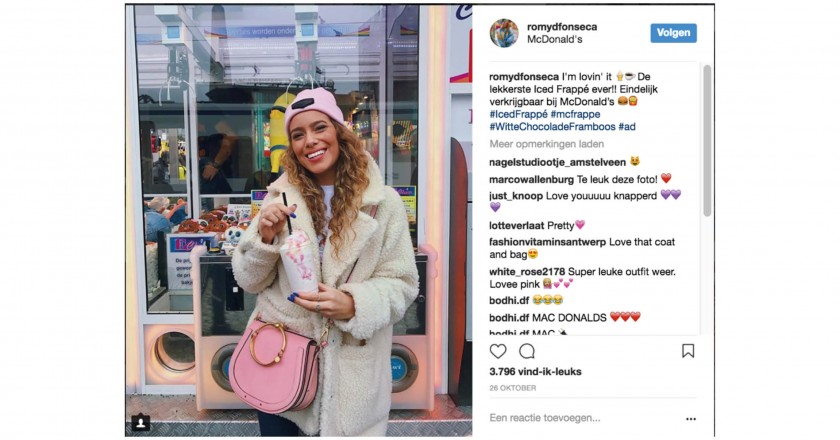Follow the account with Volgen button
The height and width of the screenshot is (440, 840).
coord(673,33)
